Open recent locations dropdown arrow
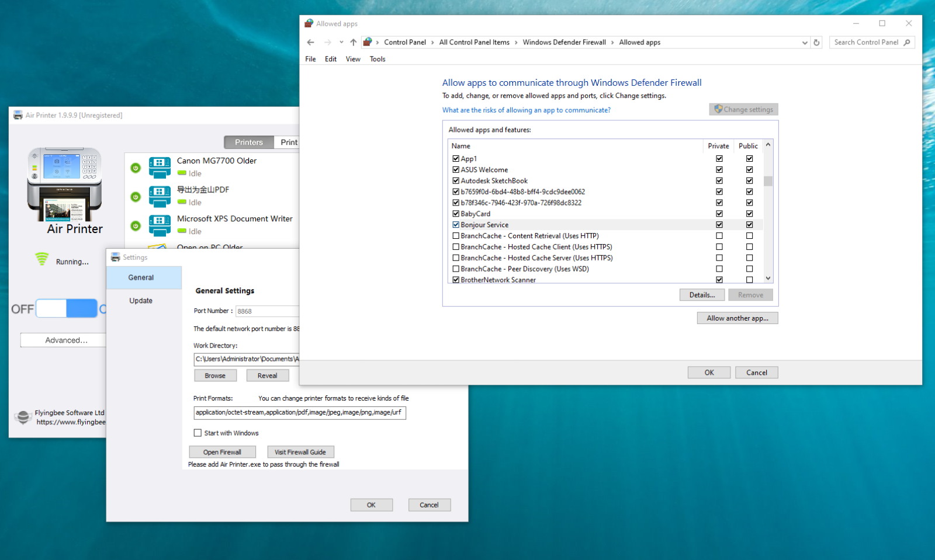 pos(341,42)
